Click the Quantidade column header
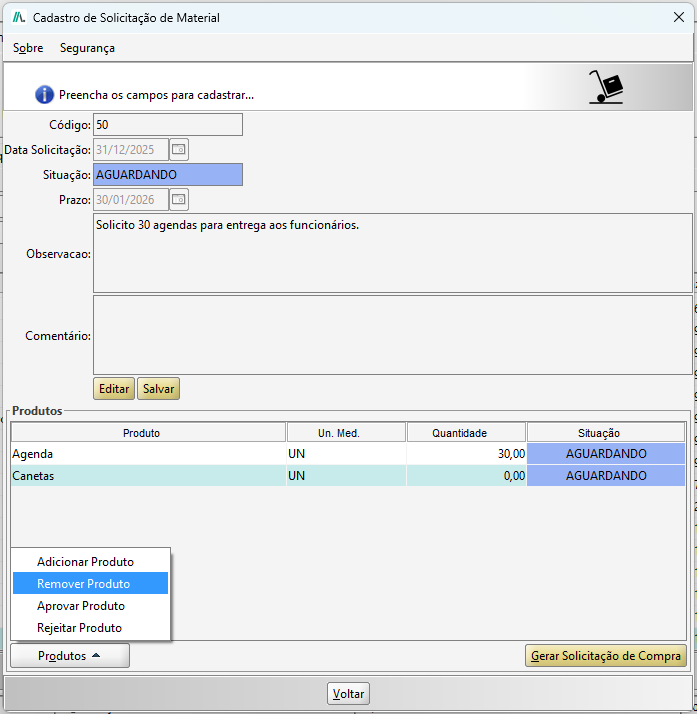 466,433
